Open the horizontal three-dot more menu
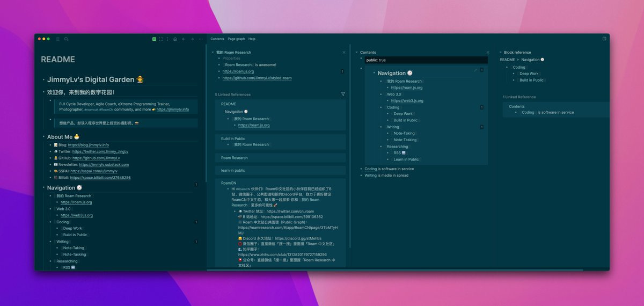The width and height of the screenshot is (644, 306). pos(201,39)
